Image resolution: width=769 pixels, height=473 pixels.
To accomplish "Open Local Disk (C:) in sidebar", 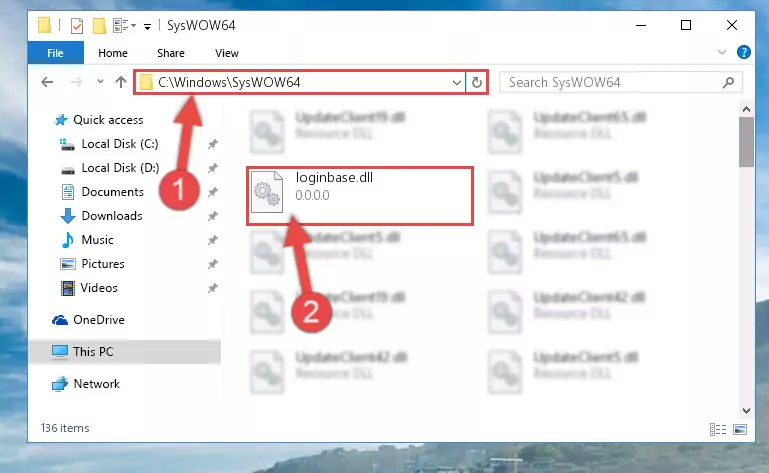I will pos(118,144).
